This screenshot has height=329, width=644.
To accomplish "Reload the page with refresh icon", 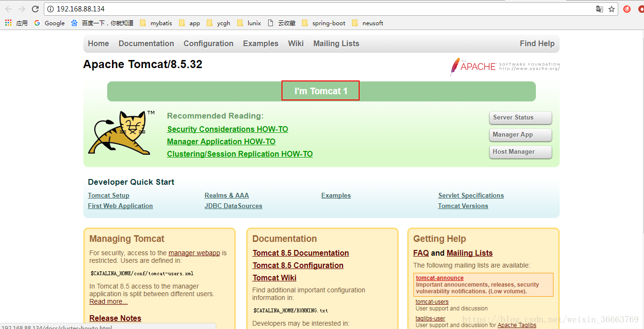I will point(35,9).
